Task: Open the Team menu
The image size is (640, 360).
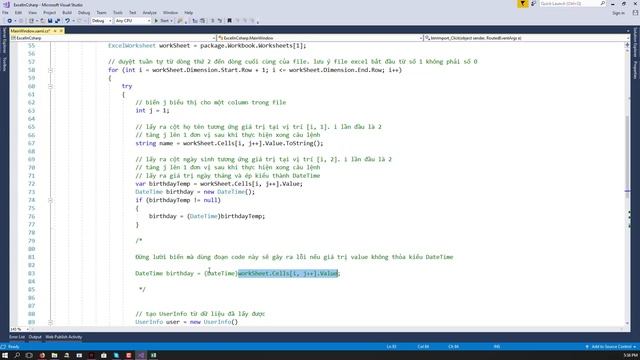Action: coord(101,13)
